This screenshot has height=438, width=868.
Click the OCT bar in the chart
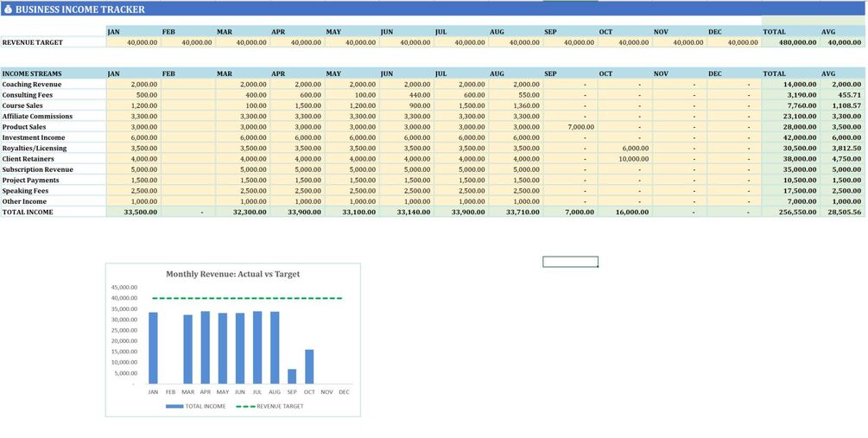pos(309,366)
